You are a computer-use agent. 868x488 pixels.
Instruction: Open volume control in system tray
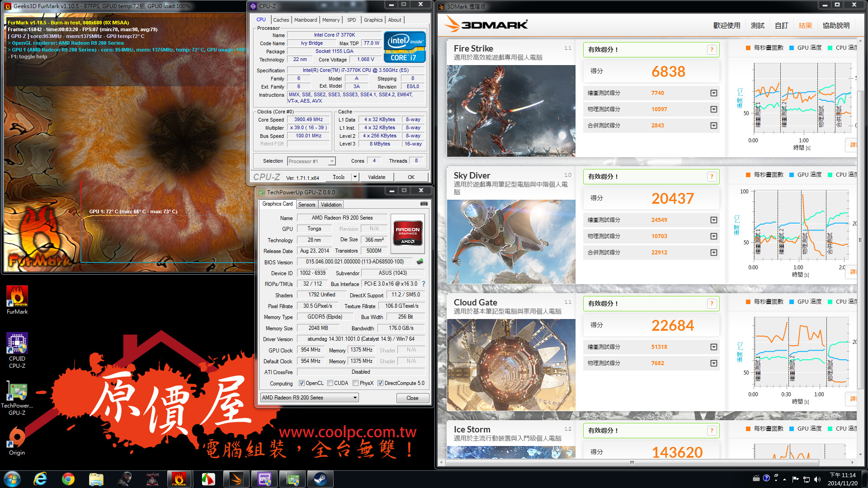(817, 479)
